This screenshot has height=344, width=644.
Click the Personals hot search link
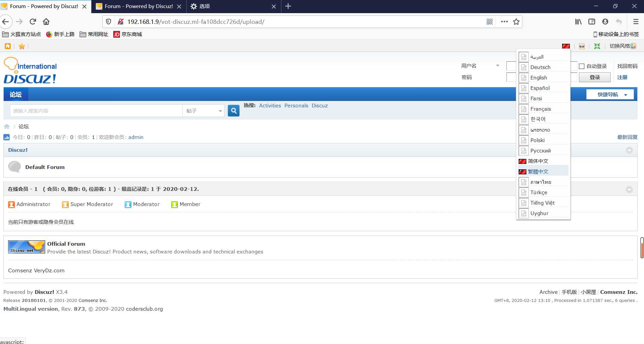(x=296, y=106)
